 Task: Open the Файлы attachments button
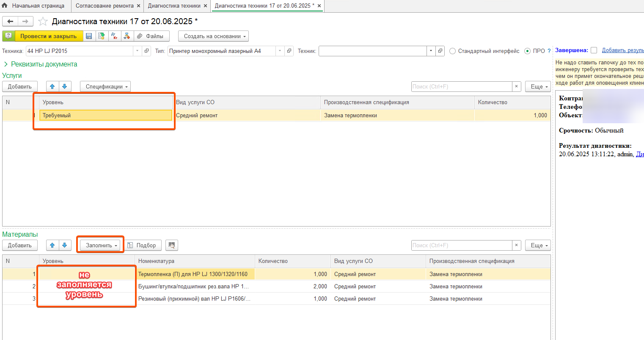pyautogui.click(x=151, y=36)
